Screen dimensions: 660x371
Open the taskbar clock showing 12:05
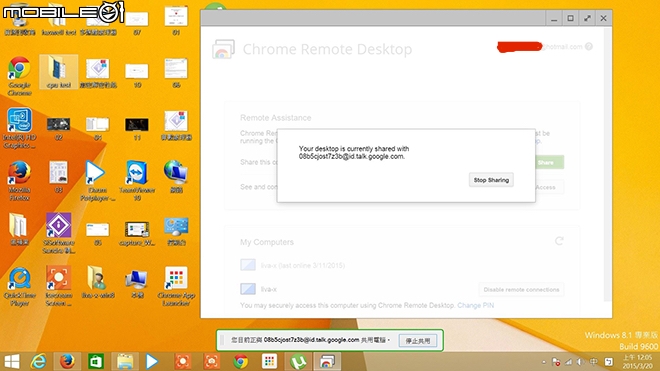coord(637,361)
